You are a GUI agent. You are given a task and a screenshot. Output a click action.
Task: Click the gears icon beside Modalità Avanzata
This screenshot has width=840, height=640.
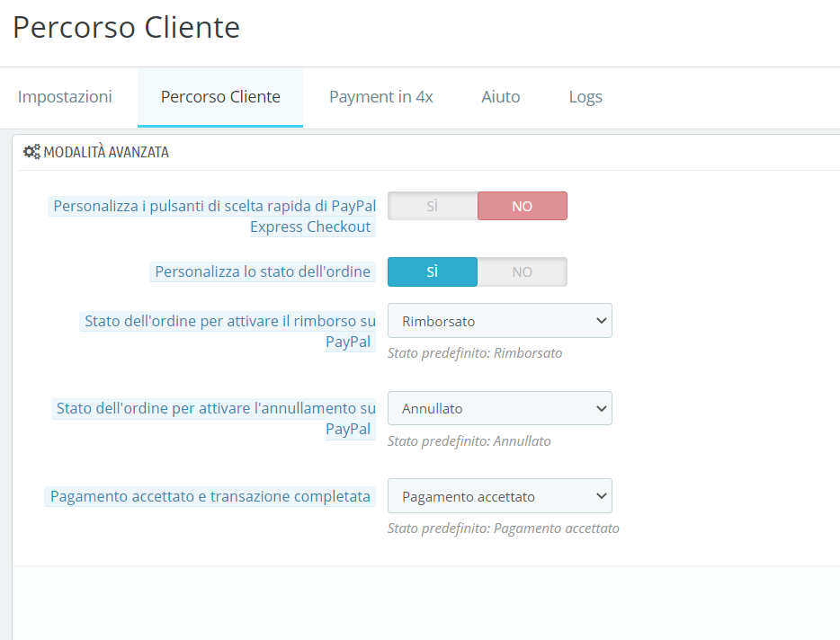pyautogui.click(x=31, y=152)
